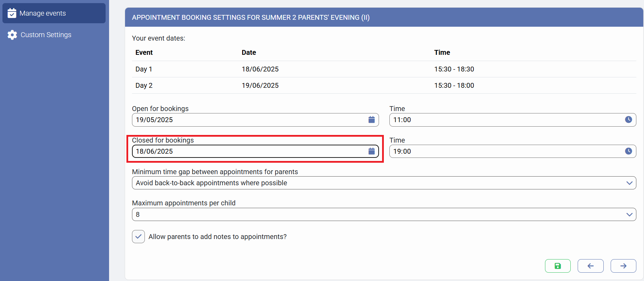
Task: Proceed with right arrow button
Action: tap(623, 266)
